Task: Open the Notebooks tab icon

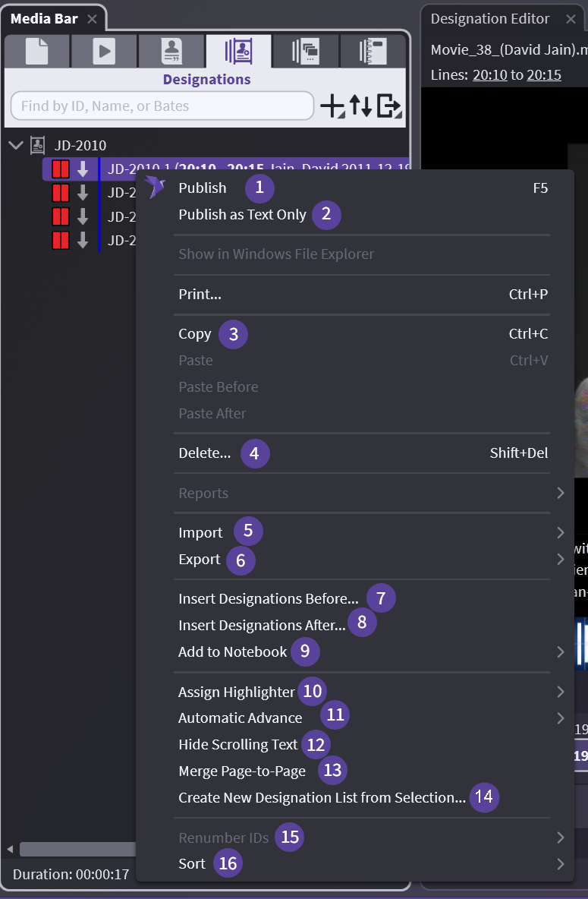Action: (373, 51)
